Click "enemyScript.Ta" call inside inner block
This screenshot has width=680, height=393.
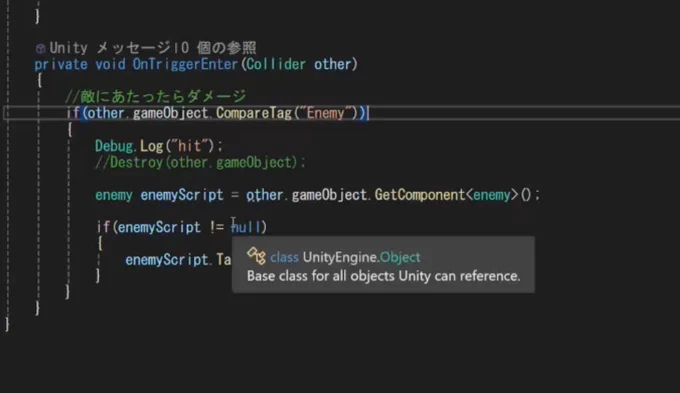pyautogui.click(x=178, y=260)
